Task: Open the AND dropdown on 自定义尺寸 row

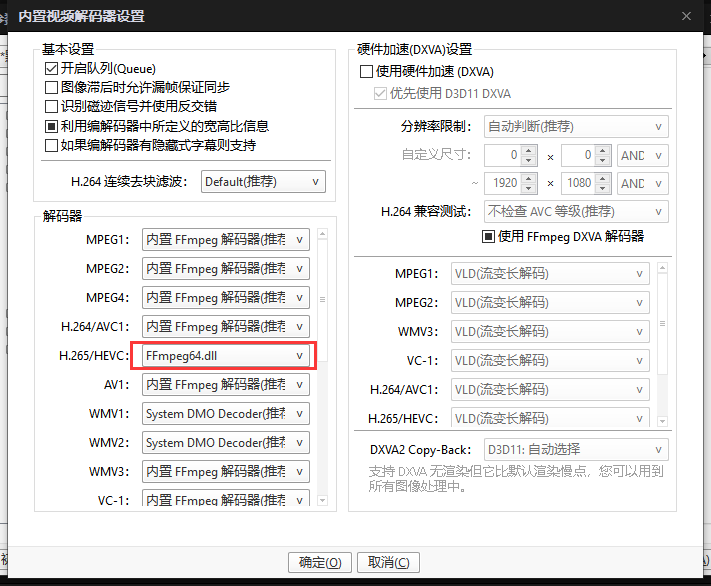Action: pos(643,156)
